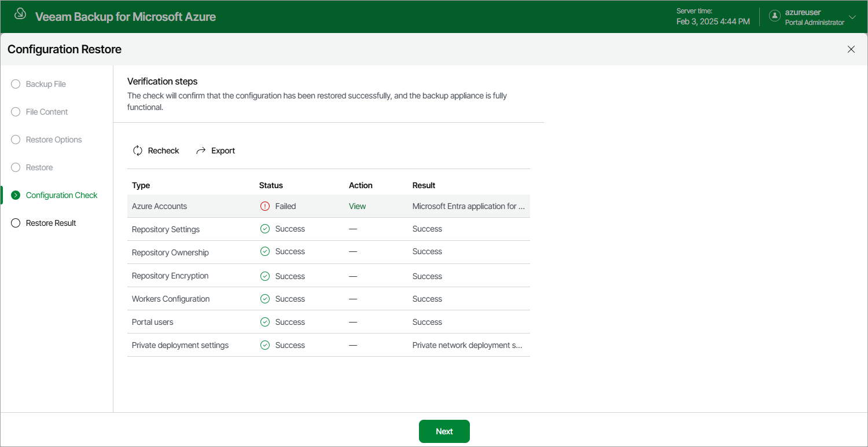868x447 pixels.
Task: Sort by the Status column header
Action: coord(271,185)
